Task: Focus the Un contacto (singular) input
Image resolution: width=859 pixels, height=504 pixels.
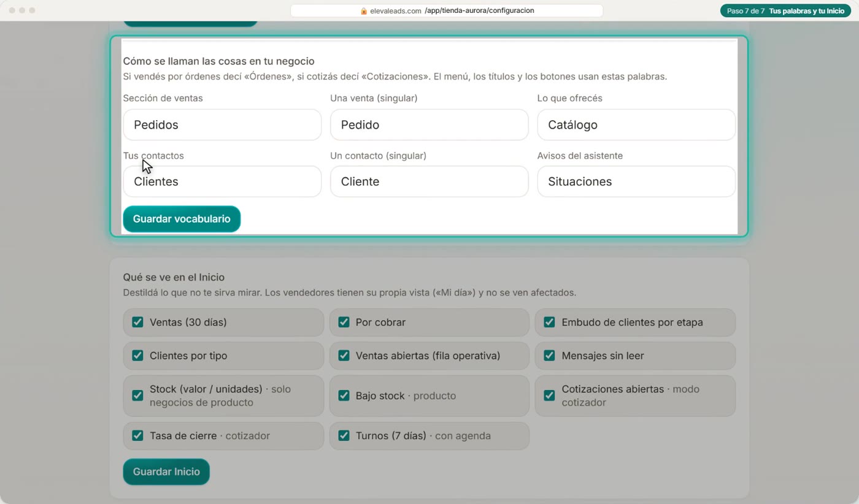Action: click(429, 181)
